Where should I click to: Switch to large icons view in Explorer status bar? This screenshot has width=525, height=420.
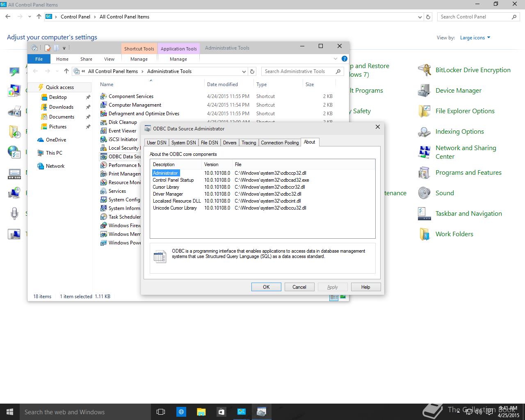point(343,297)
